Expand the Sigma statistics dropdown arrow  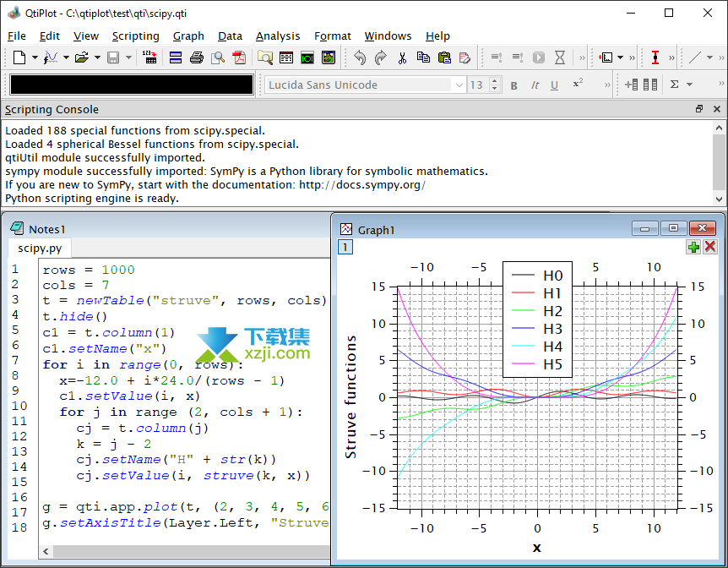click(690, 85)
